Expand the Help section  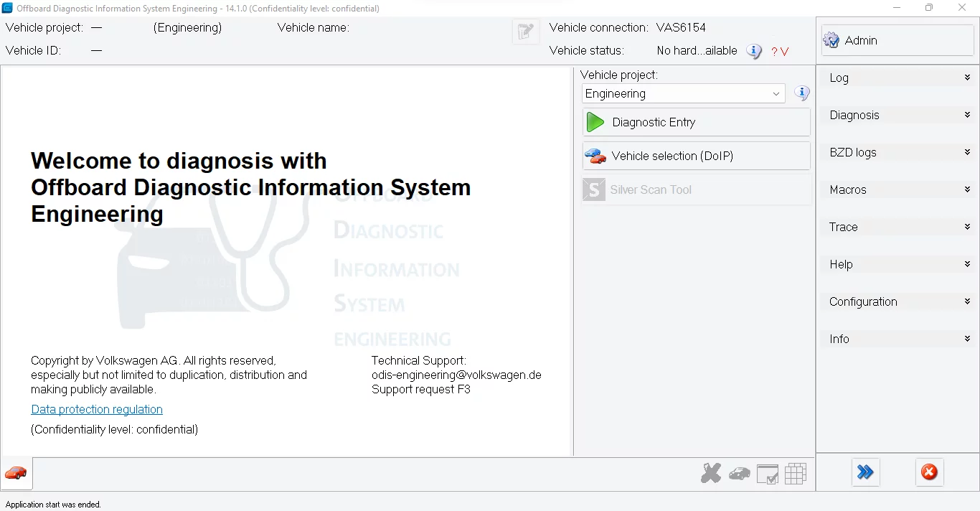898,264
